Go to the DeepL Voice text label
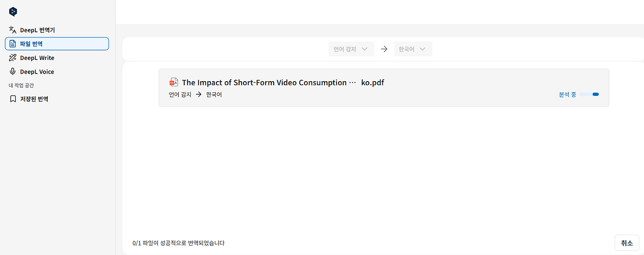 point(37,72)
